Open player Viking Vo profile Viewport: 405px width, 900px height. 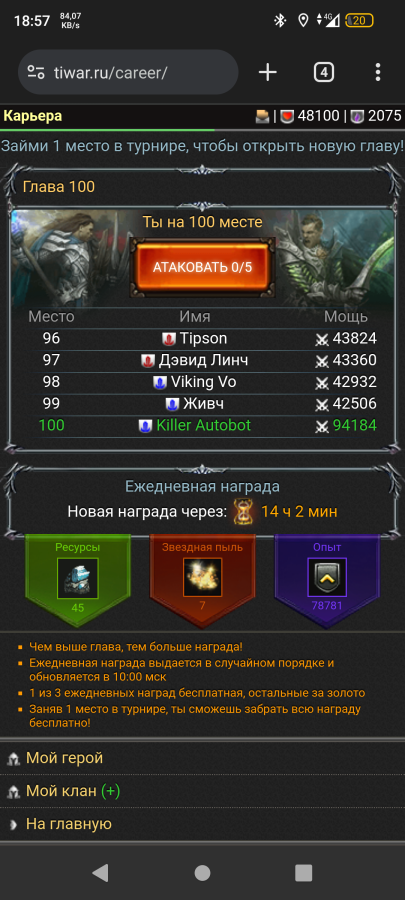[x=203, y=382]
